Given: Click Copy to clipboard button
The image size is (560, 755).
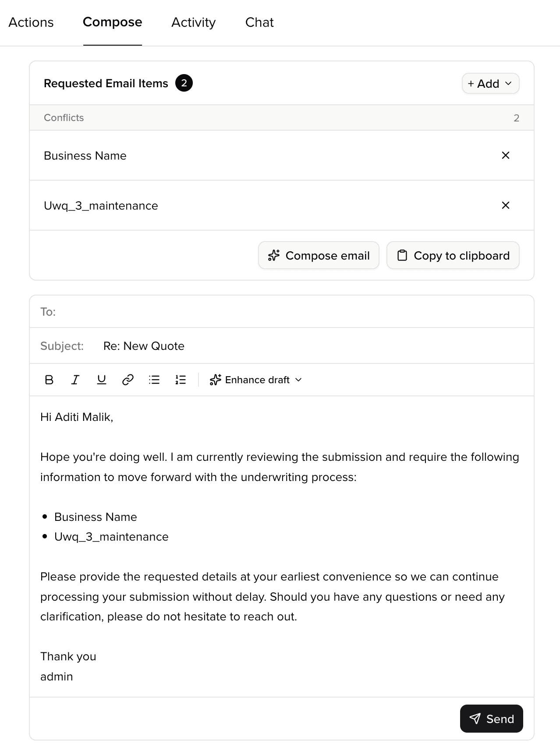Looking at the screenshot, I should [x=453, y=255].
